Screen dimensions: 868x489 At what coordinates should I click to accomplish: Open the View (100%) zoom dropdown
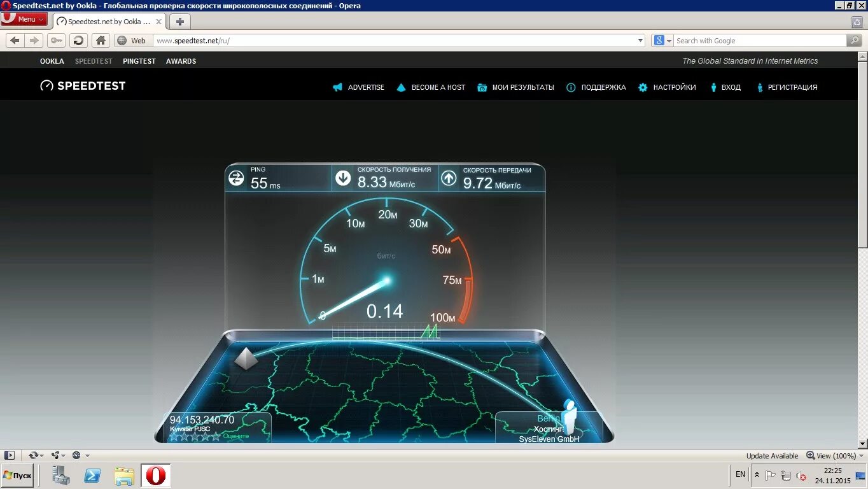pos(835,456)
